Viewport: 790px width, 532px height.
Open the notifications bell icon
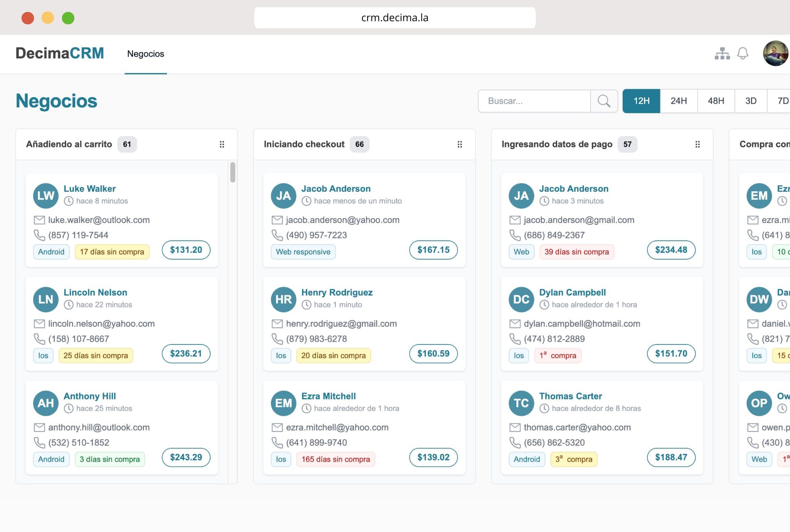743,54
